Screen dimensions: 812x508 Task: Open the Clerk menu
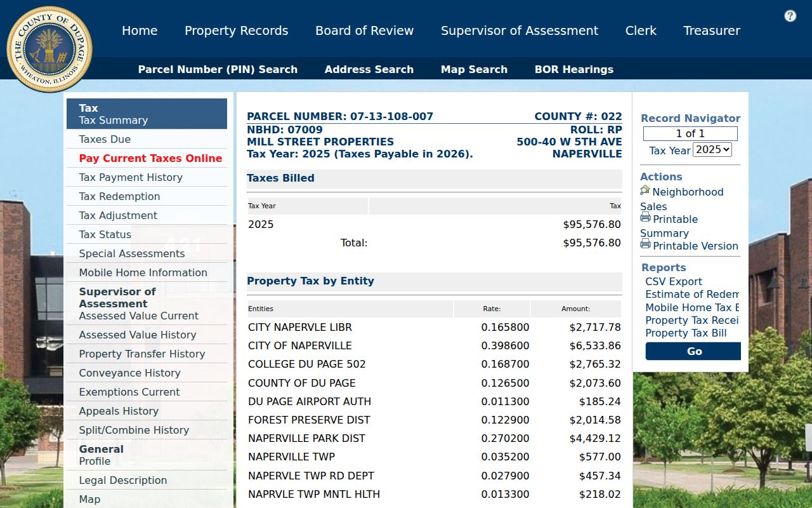(641, 30)
